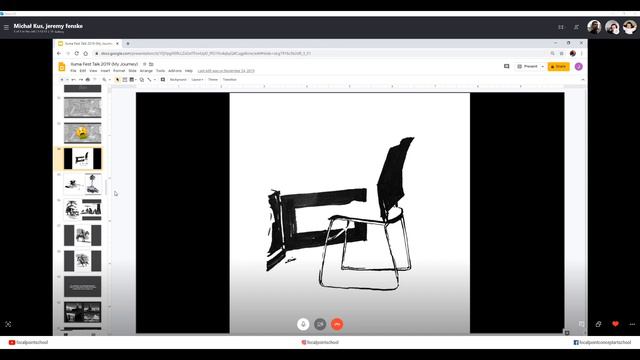Open a new browser tab with plus

[128, 43]
